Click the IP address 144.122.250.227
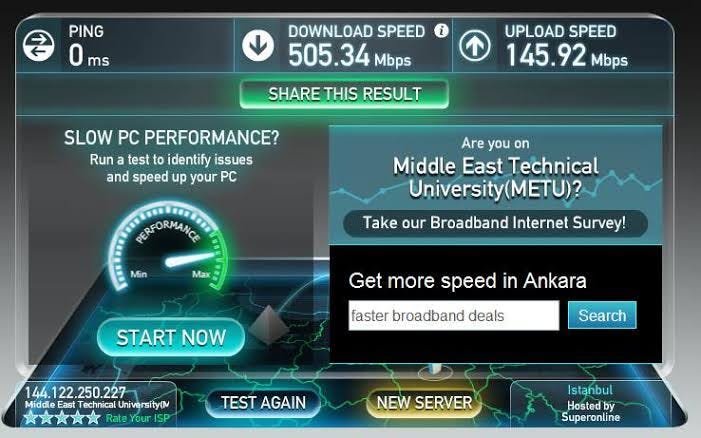This screenshot has width=701, height=438. pyautogui.click(x=75, y=393)
